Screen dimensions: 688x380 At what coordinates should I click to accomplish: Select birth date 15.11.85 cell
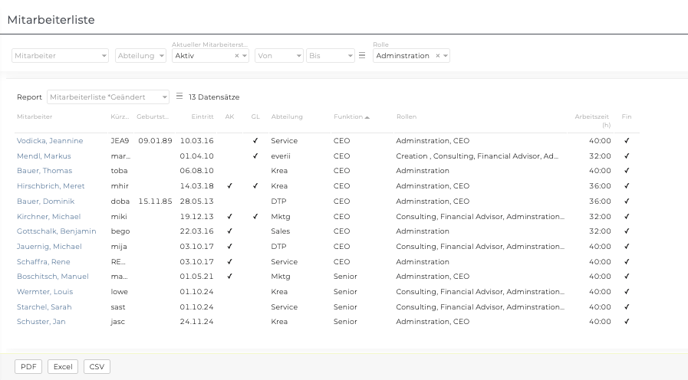155,201
